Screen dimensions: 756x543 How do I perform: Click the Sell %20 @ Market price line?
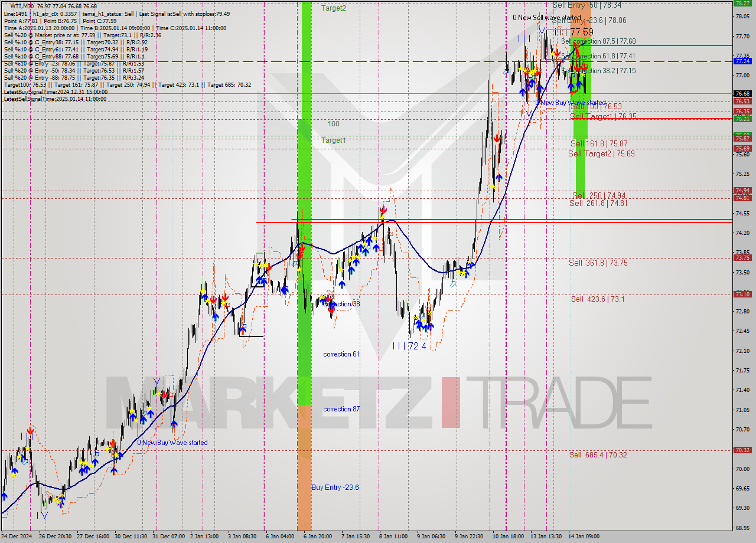[83, 35]
